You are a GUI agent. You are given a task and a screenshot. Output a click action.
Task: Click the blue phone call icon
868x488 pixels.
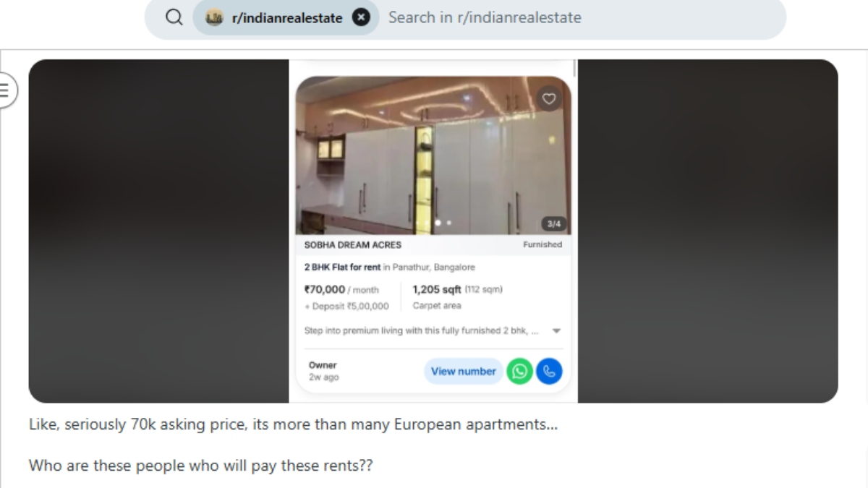coord(549,371)
